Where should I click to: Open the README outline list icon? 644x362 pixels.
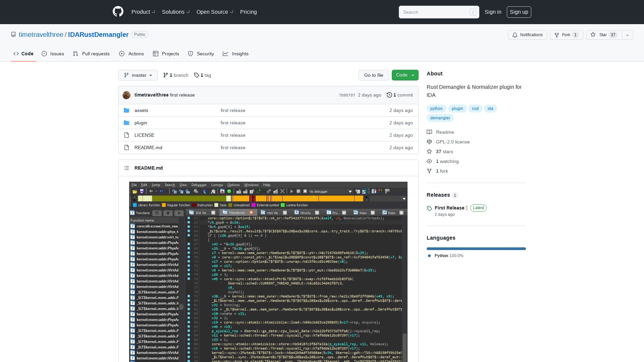point(126,168)
